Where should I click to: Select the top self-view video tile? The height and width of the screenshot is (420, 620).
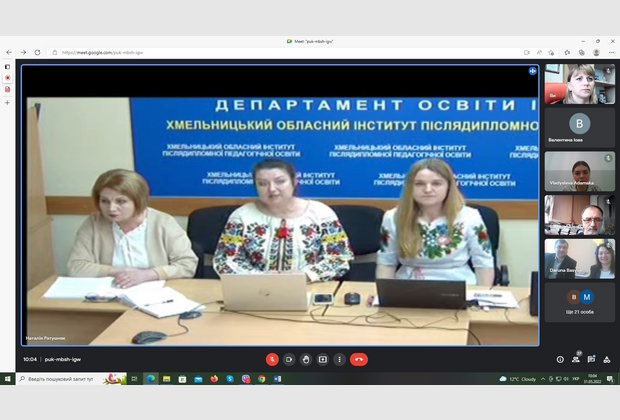(x=580, y=84)
